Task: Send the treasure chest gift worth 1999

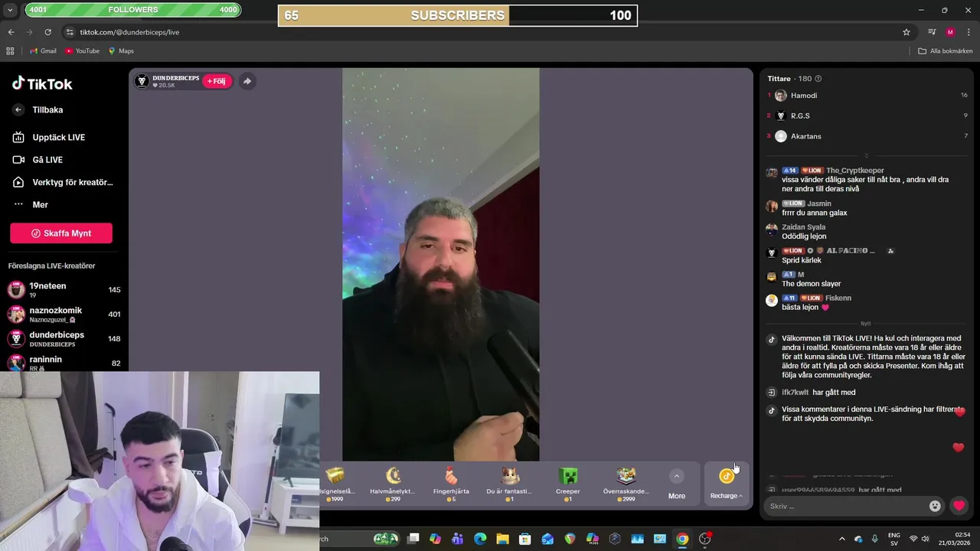Action: tap(337, 484)
